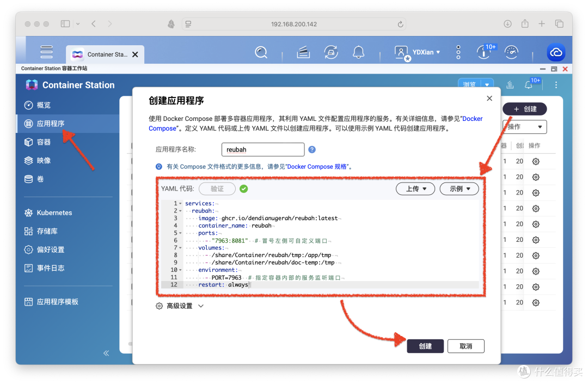Image resolution: width=588 pixels, height=384 pixels.
Task: Toggle the Safari sidebar button
Action: pyautogui.click(x=65, y=23)
